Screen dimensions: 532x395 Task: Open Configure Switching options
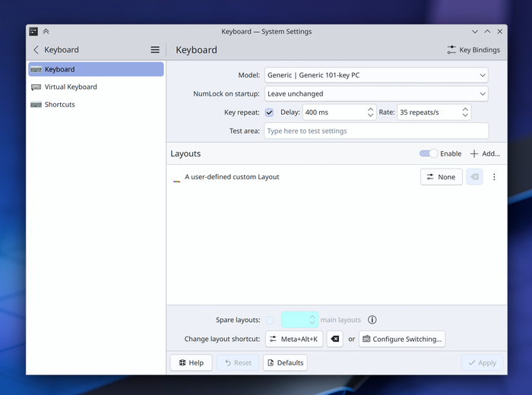pyautogui.click(x=402, y=339)
